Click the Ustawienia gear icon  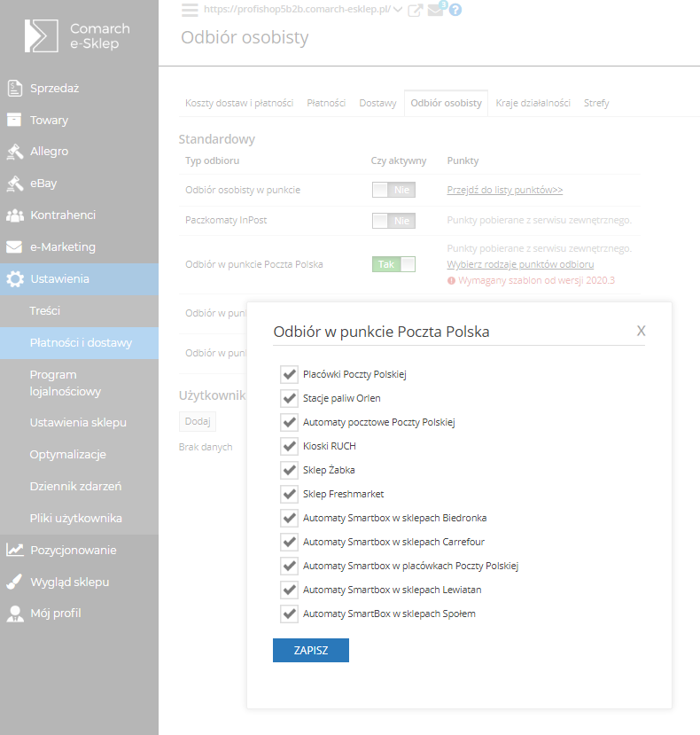click(14, 279)
